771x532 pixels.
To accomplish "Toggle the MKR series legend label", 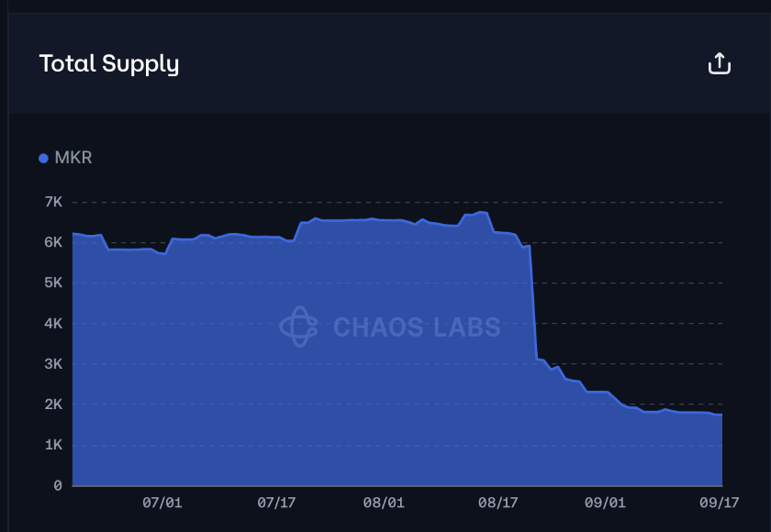I will pos(73,158).
